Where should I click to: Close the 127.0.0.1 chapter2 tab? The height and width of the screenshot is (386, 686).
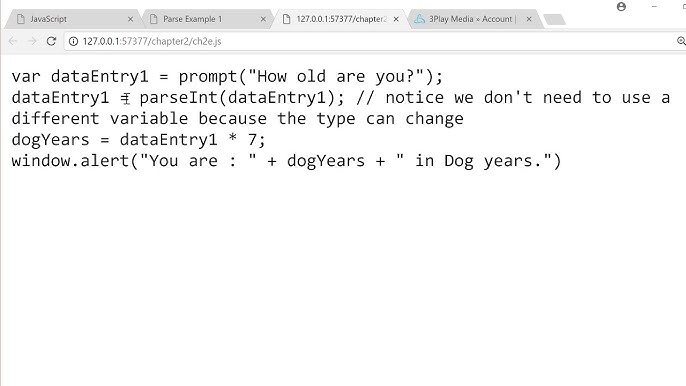pyautogui.click(x=396, y=19)
